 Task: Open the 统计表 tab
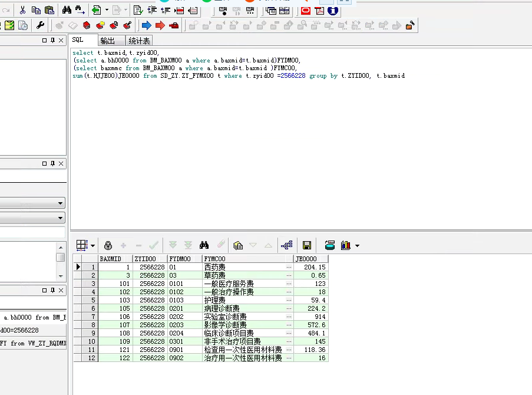[x=139, y=41]
